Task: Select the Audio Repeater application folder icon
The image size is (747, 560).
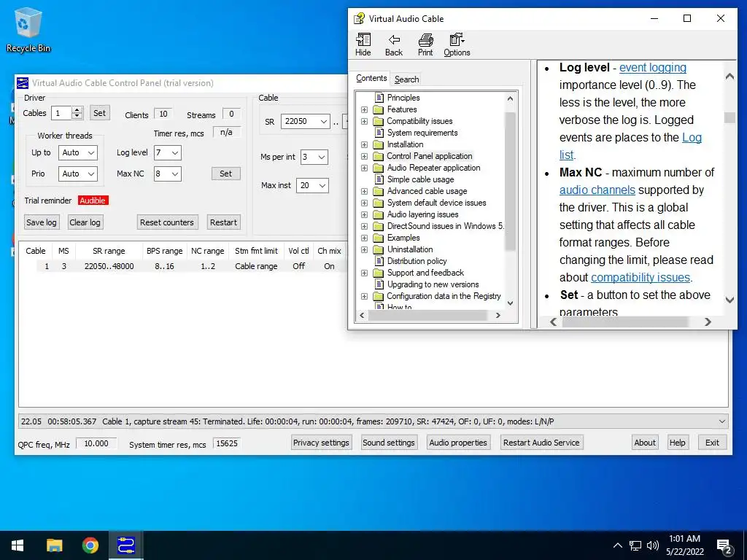Action: click(379, 168)
